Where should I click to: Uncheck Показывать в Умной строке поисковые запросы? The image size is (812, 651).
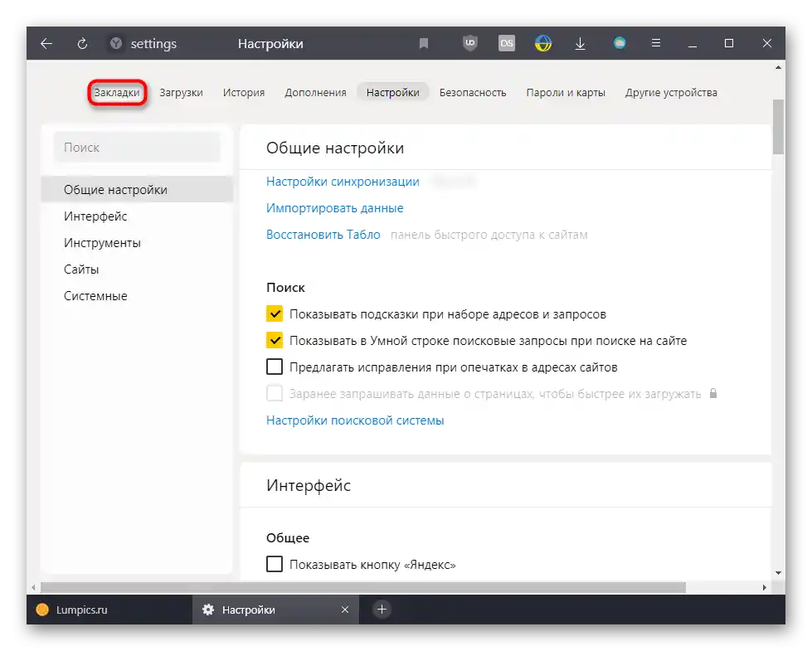click(275, 340)
